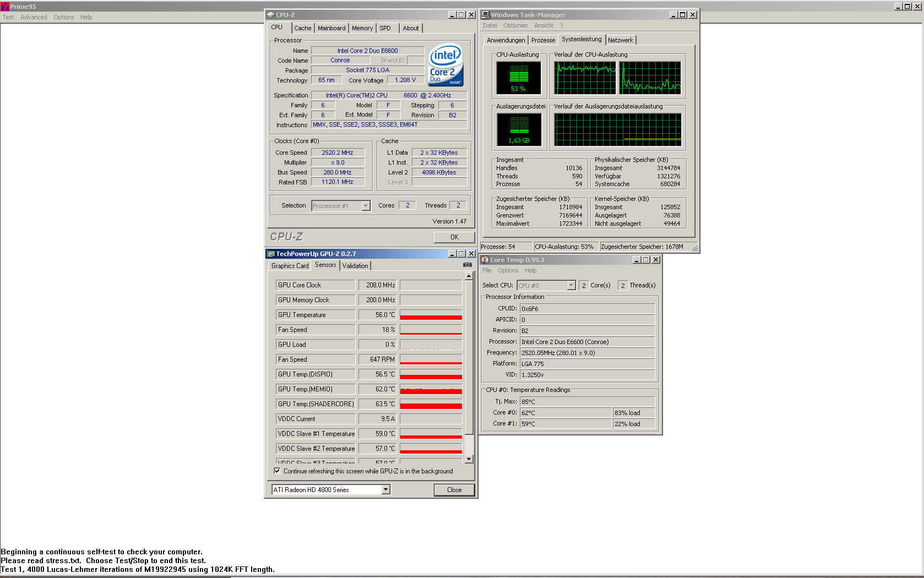The width and height of the screenshot is (924, 578).
Task: Click the CPU-Z Name field Intel Core 2 Duo E6600
Action: coord(368,51)
